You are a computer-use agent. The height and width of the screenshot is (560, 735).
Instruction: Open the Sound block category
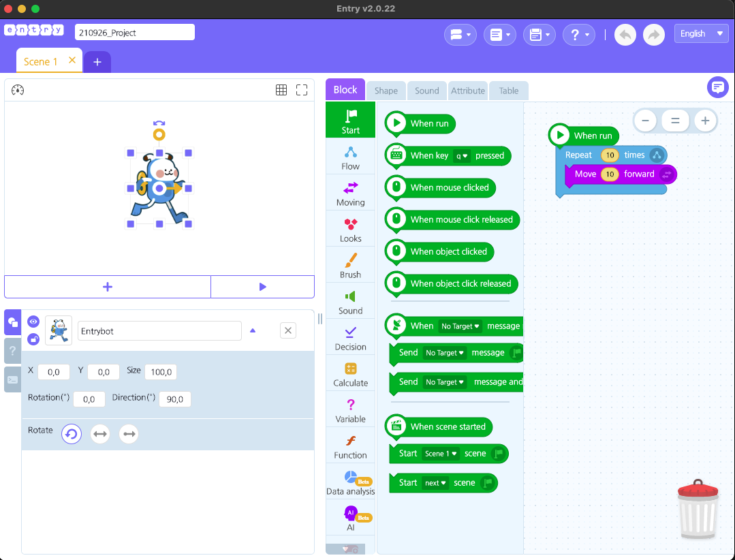coord(350,301)
